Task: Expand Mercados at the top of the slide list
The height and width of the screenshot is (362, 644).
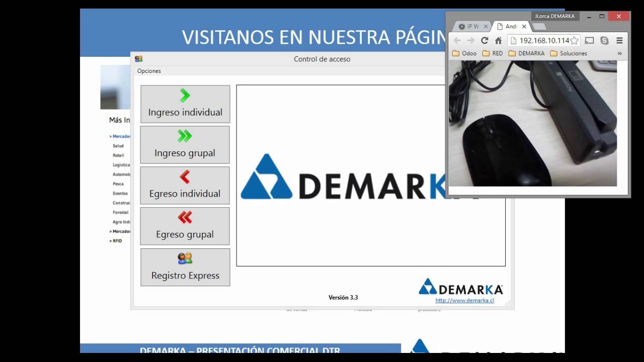Action: pyautogui.click(x=120, y=136)
